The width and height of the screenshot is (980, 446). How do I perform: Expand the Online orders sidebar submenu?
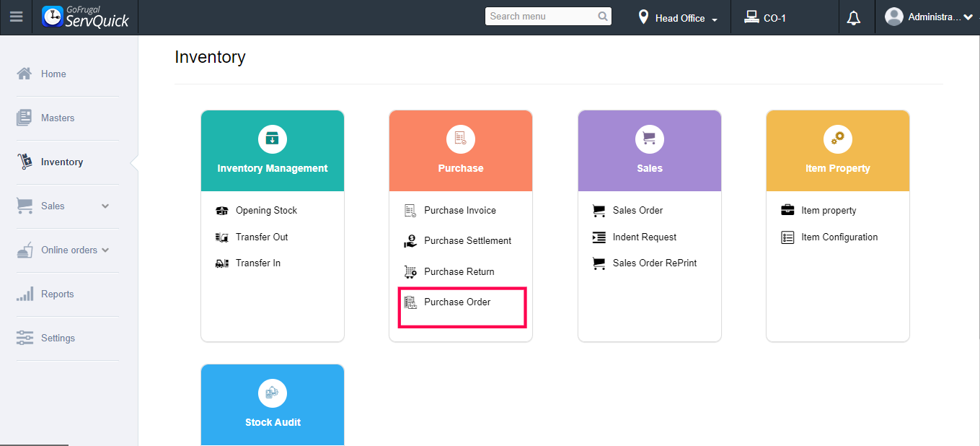point(105,250)
